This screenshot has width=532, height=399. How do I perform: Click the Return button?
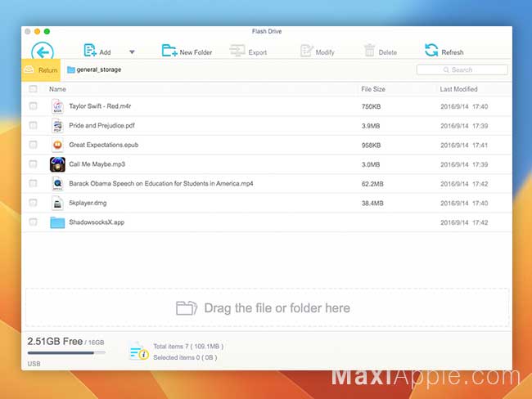click(x=41, y=70)
